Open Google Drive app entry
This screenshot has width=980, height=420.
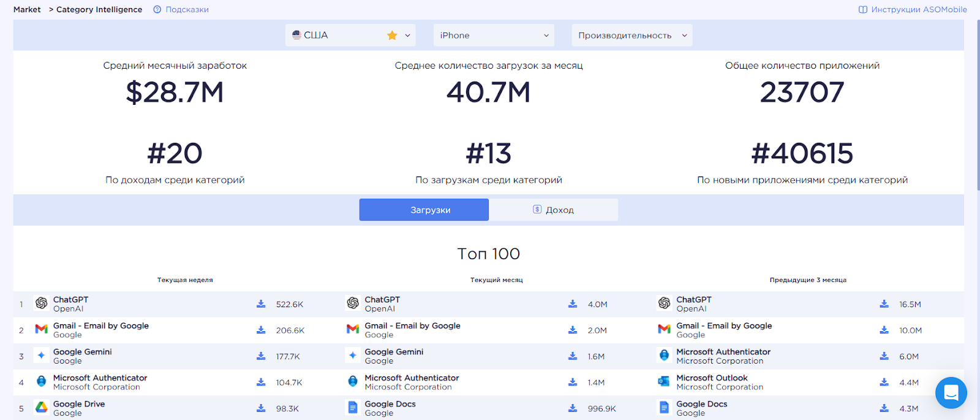point(79,404)
